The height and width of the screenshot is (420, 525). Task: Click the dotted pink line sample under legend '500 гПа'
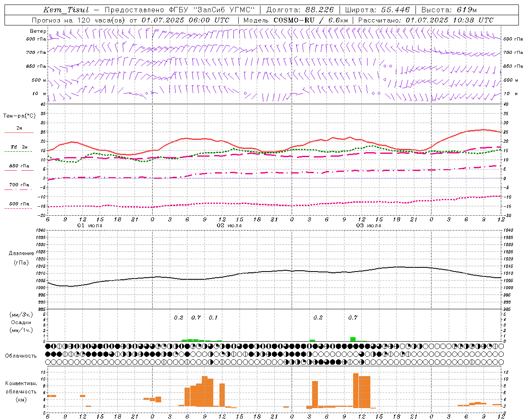pyautogui.click(x=18, y=209)
